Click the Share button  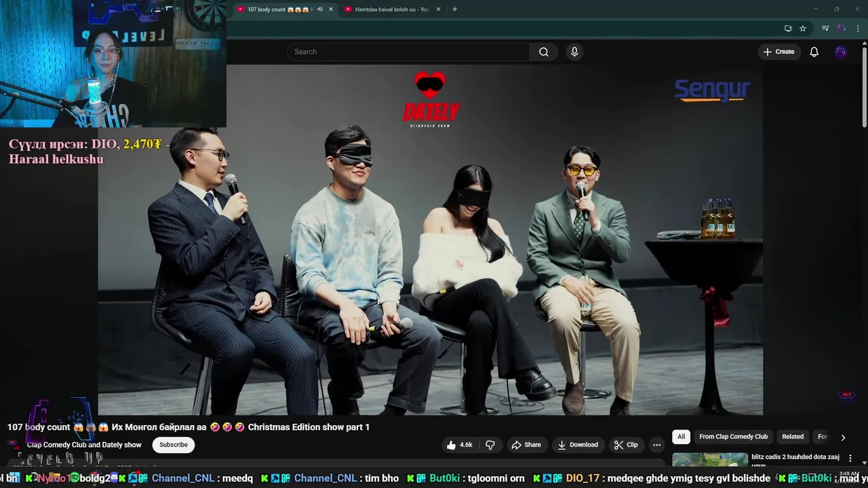(526, 445)
